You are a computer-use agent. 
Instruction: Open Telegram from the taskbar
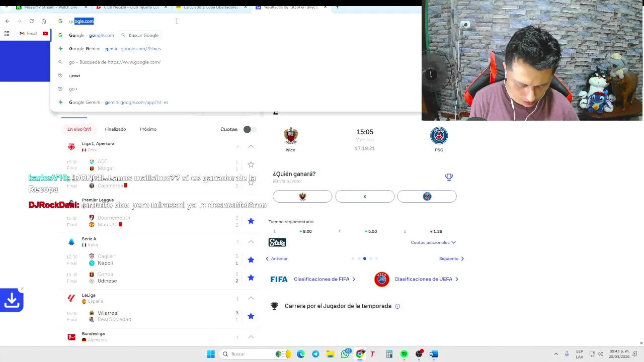(x=315, y=354)
